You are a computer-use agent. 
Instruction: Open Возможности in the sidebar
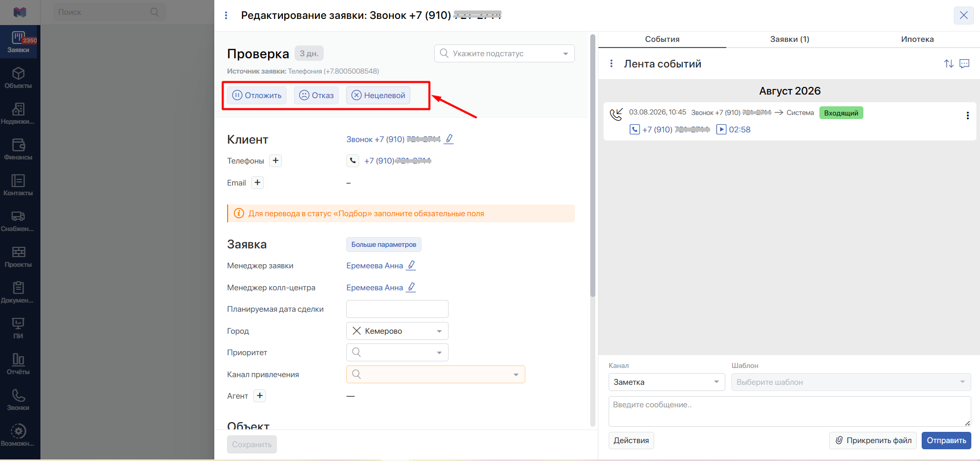coord(18,435)
